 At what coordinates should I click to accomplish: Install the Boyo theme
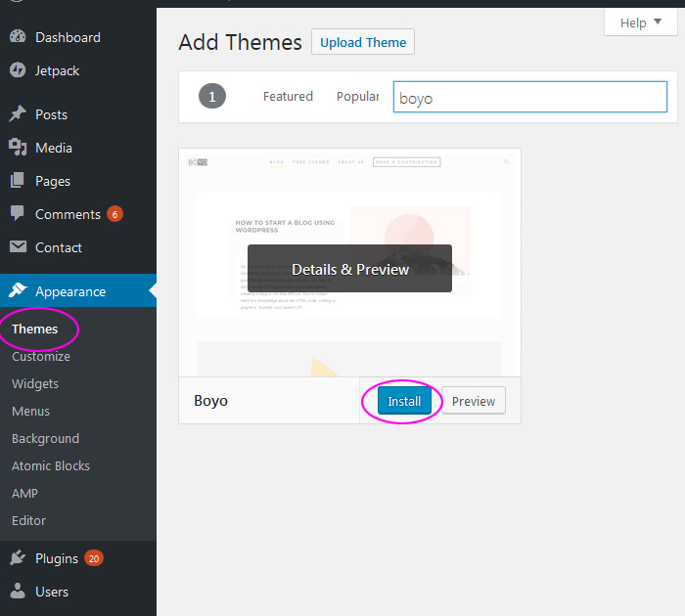coord(404,401)
